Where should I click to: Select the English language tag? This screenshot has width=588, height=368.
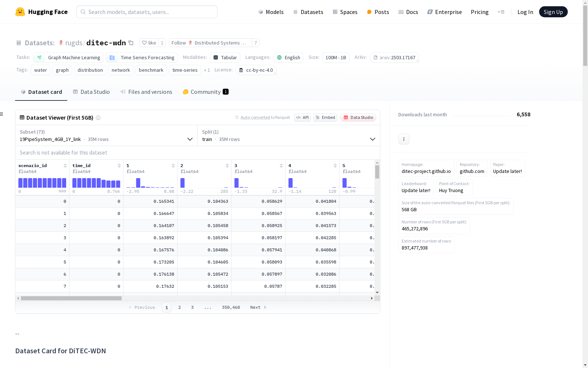click(x=288, y=57)
